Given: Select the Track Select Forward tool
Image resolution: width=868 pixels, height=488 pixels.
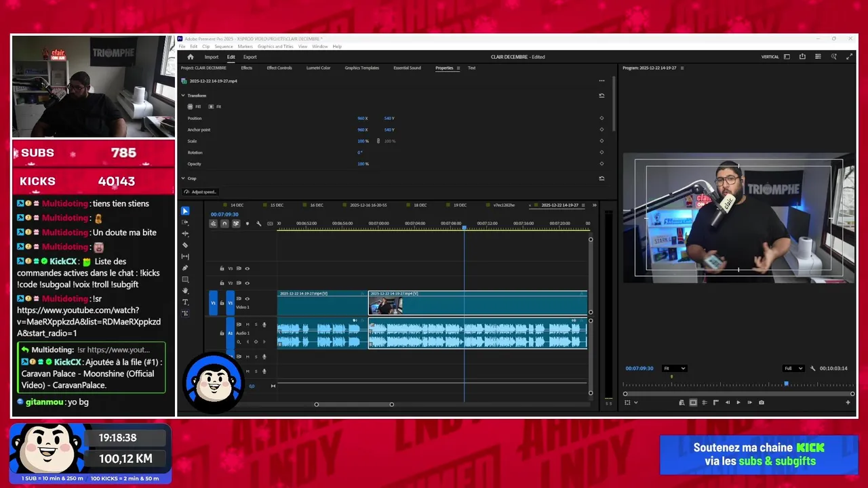Looking at the screenshot, I should click(x=185, y=222).
